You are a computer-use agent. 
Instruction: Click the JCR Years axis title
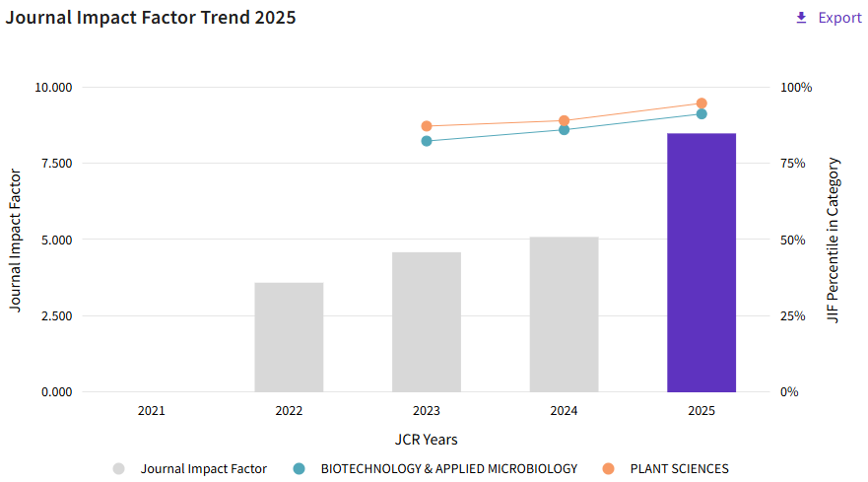point(427,440)
